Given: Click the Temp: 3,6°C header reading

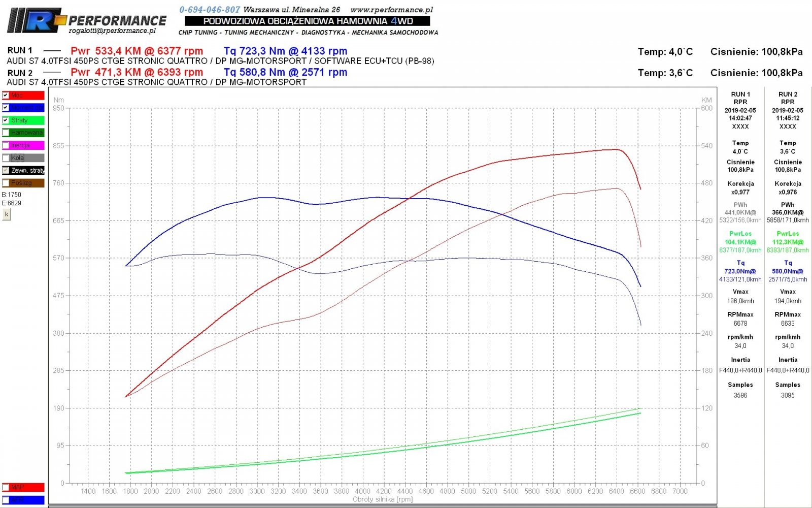Looking at the screenshot, I should pyautogui.click(x=665, y=73).
